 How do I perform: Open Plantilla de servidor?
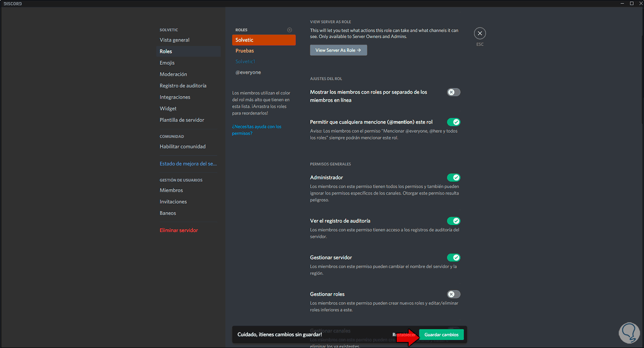pos(188,120)
